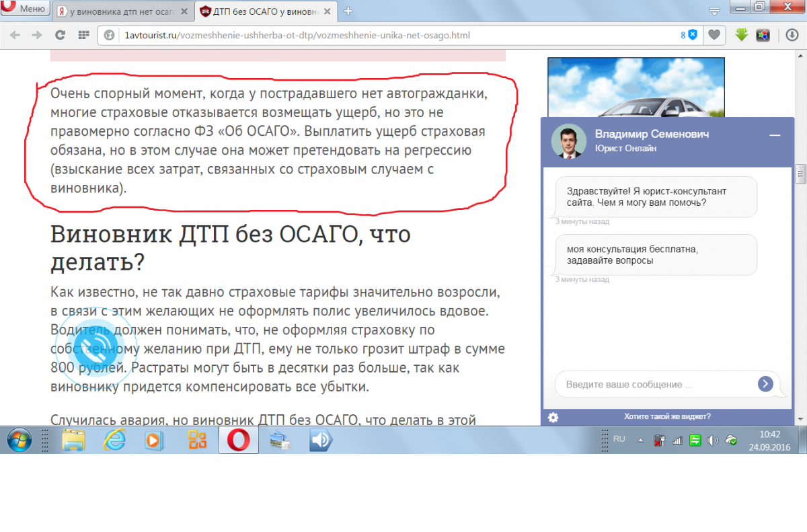Select the ДТП без ОСАГО tab
The height and width of the screenshot is (532, 807).
(x=266, y=11)
